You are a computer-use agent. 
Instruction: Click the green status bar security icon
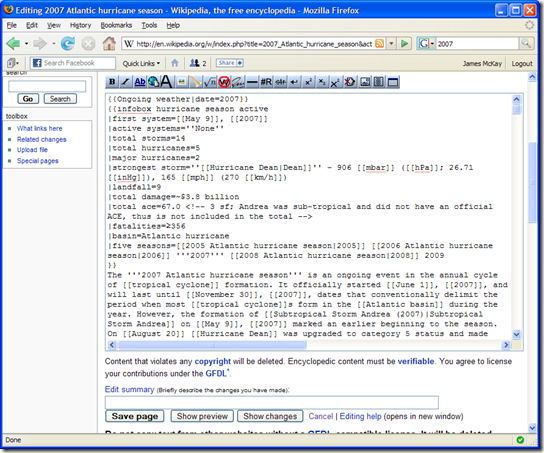(x=520, y=440)
